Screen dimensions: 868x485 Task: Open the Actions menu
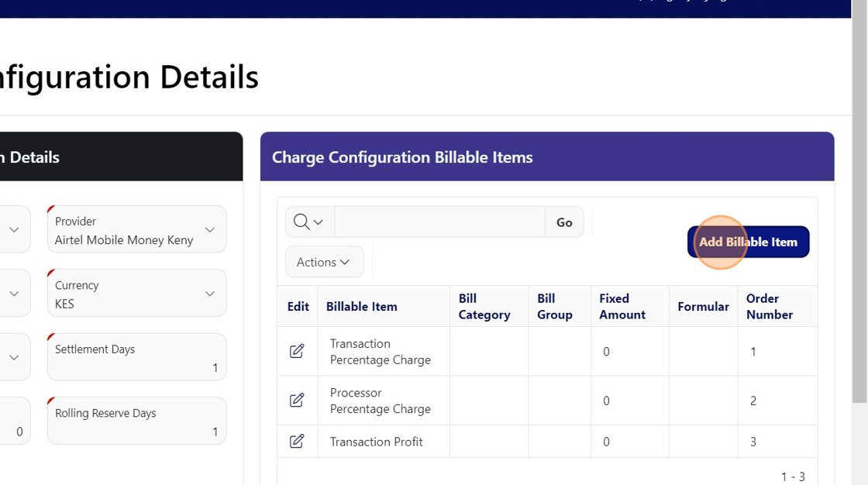[x=324, y=262]
